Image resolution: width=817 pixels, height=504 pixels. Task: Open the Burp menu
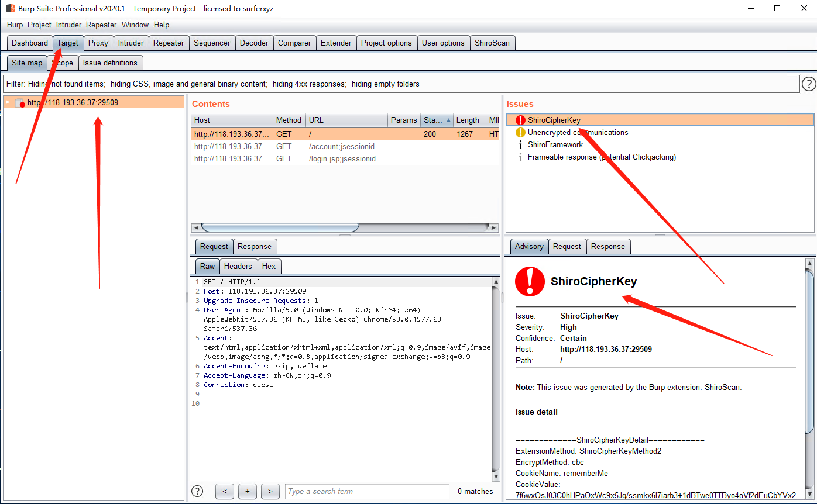15,25
